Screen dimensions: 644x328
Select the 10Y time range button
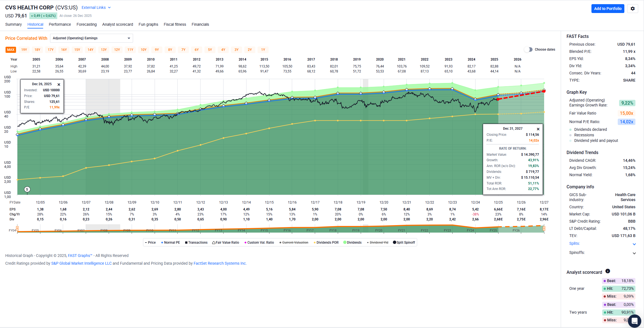pyautogui.click(x=144, y=50)
